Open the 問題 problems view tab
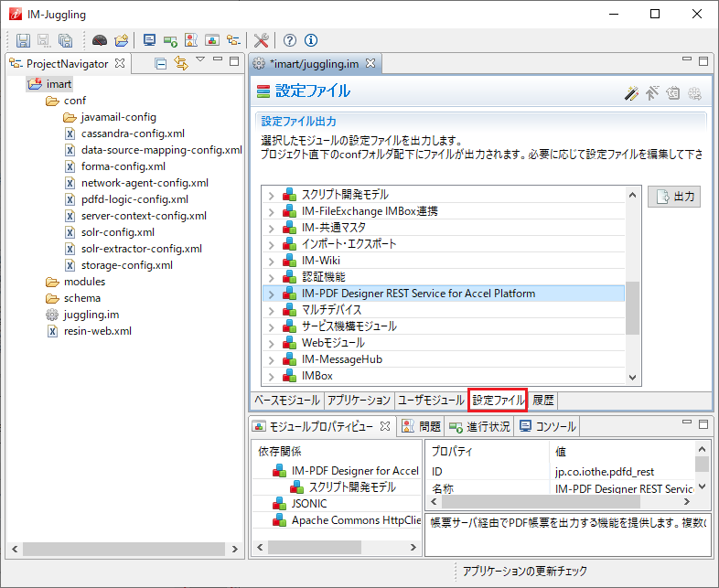Viewport: 719px width, 588px height. [x=422, y=427]
